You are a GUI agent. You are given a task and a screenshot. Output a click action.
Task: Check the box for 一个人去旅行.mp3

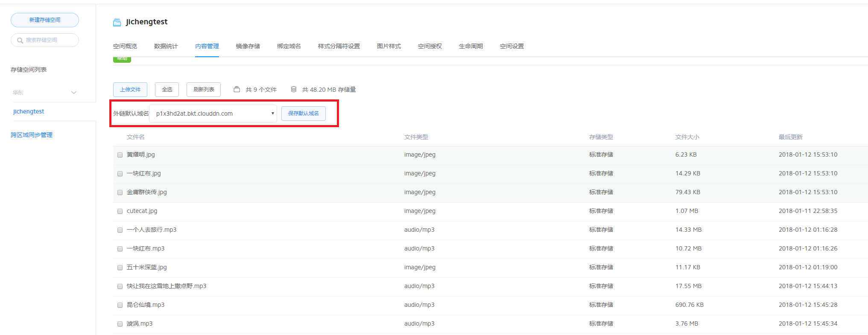pos(120,230)
